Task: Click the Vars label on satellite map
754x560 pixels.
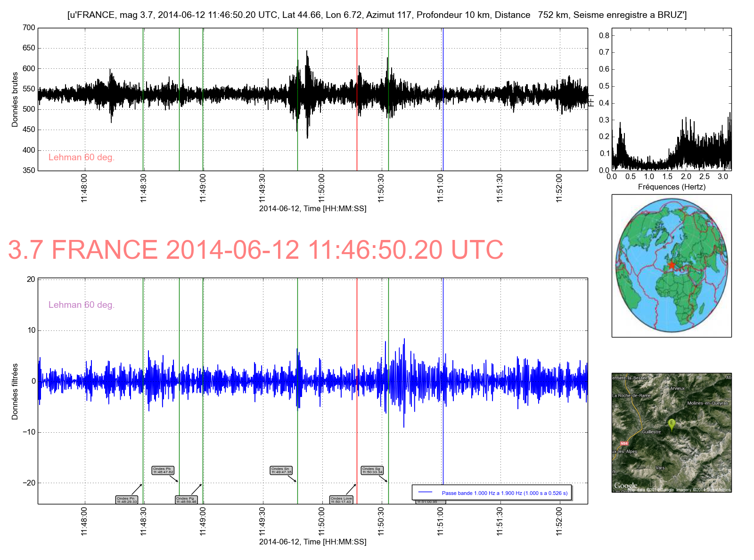Action: [660, 468]
